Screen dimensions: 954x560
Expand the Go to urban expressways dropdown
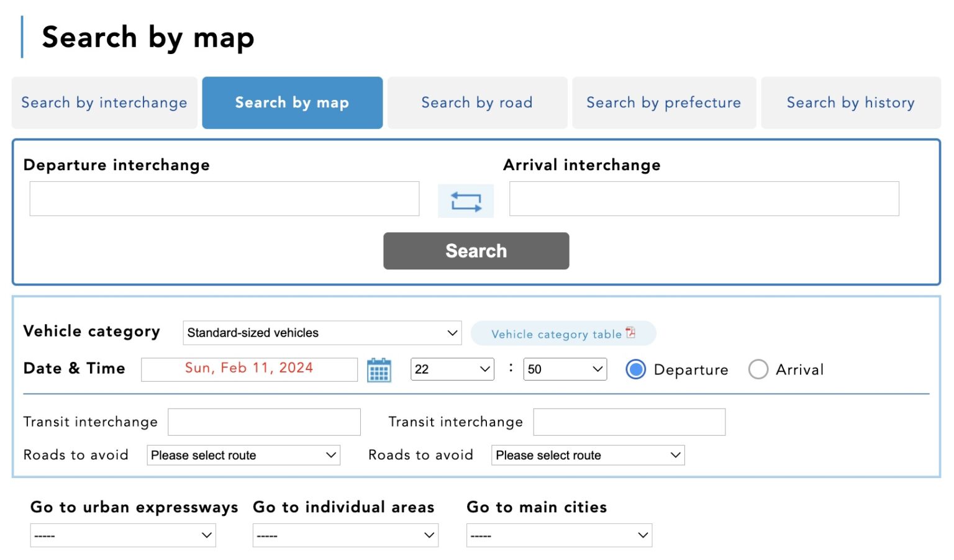click(122, 535)
